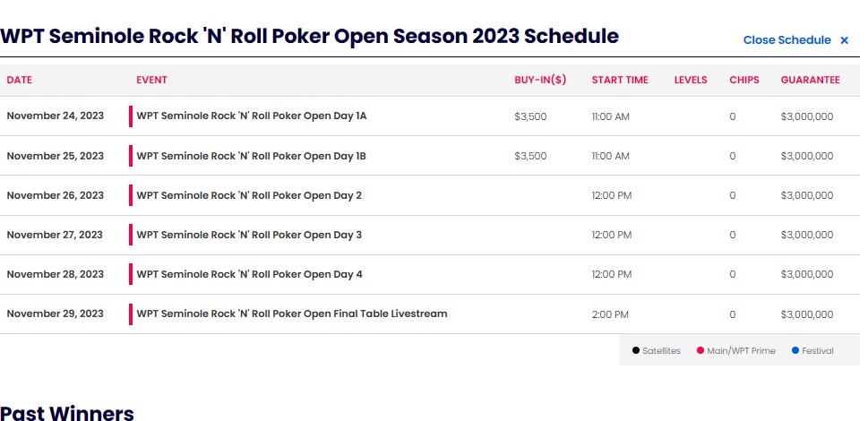Open the Poker Open Day 1A event
The image size is (868, 421).
(252, 116)
